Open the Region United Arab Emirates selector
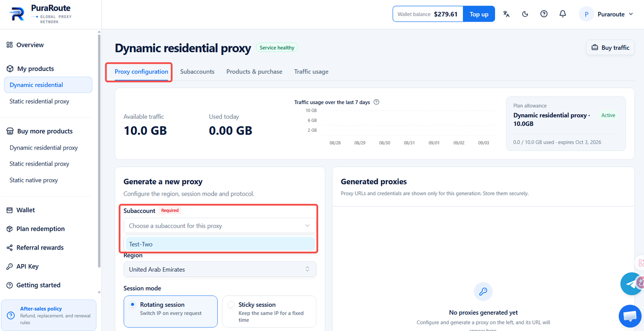This screenshot has height=331, width=644. [x=220, y=269]
